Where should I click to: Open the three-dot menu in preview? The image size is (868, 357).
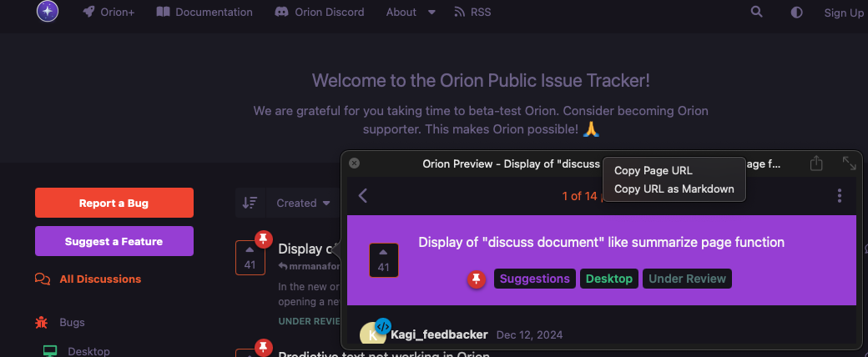tap(839, 196)
